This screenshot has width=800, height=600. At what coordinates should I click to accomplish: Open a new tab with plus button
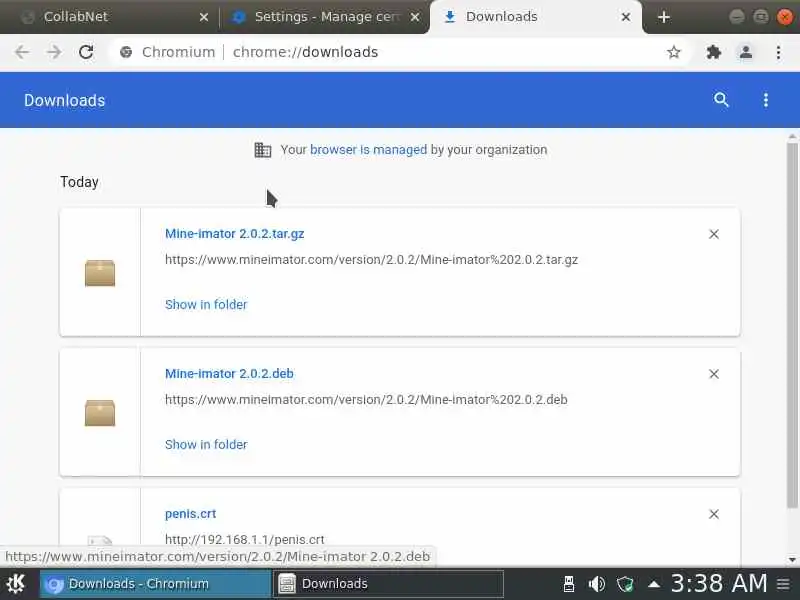[663, 17]
